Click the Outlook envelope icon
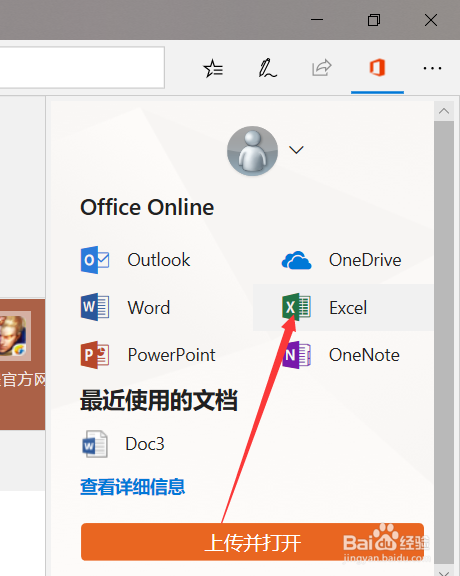The width and height of the screenshot is (460, 576). tap(95, 260)
